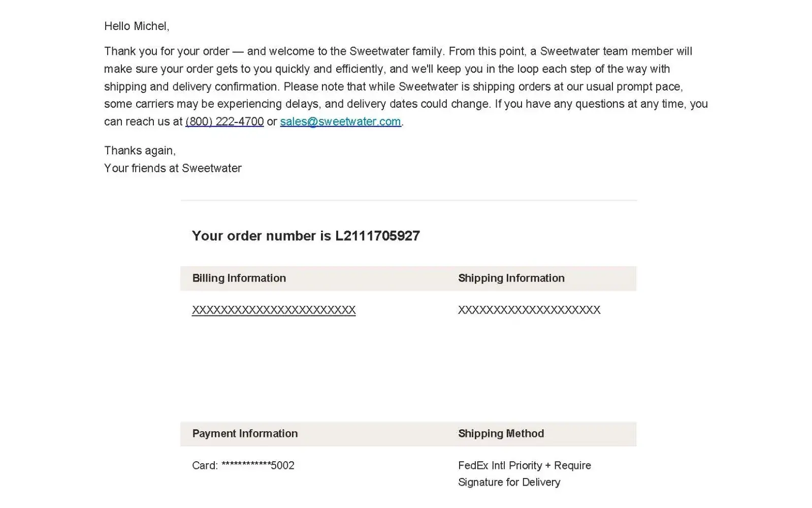This screenshot has width=812, height=508.
Task: Click the divider line above the order number
Action: 408,200
